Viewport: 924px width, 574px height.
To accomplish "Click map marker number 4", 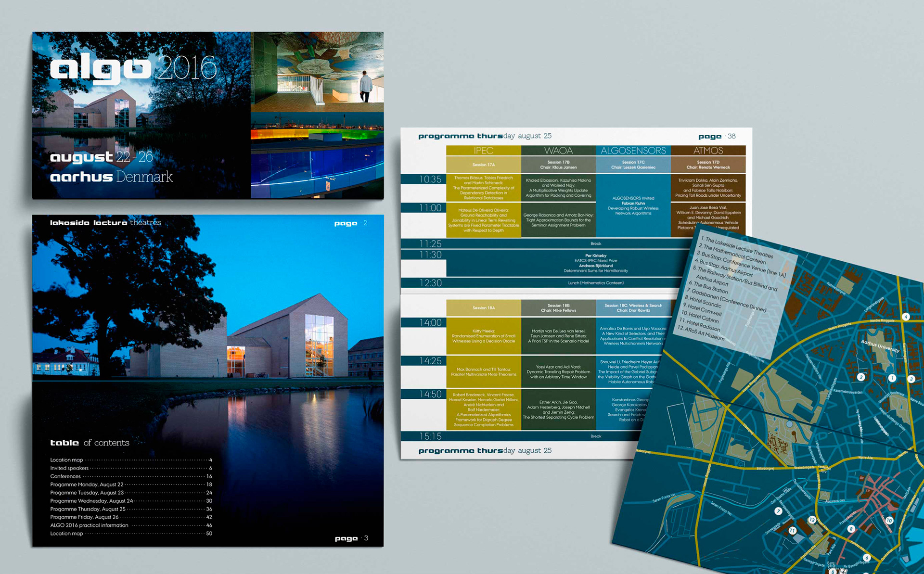I will click(906, 317).
